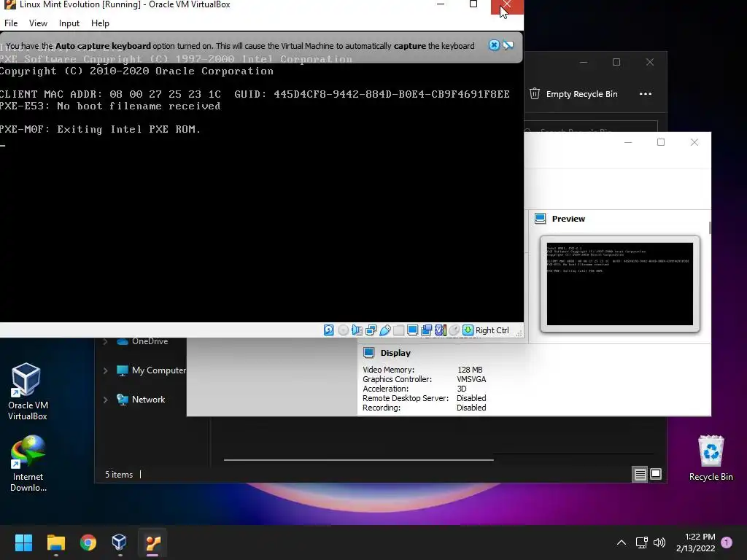Dismiss the auto capture keyboard notification
This screenshot has height=560, width=747.
(x=494, y=45)
